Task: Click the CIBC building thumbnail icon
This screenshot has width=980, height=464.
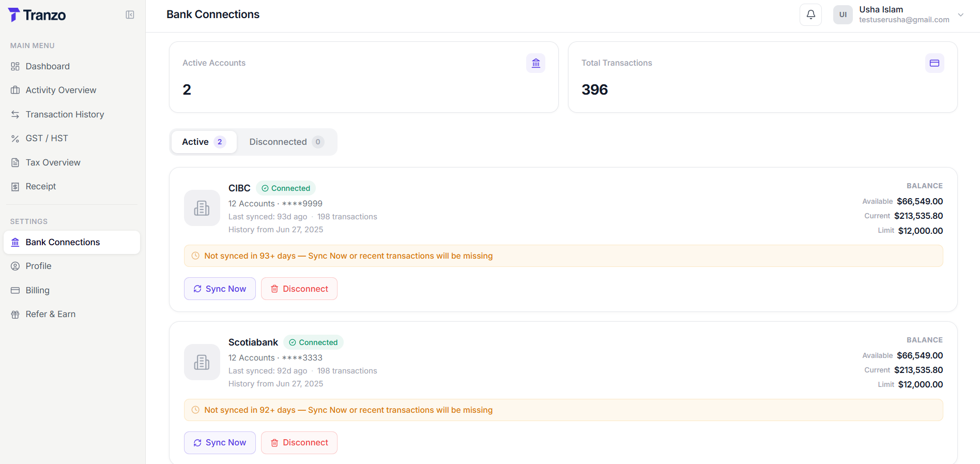Action: point(202,208)
